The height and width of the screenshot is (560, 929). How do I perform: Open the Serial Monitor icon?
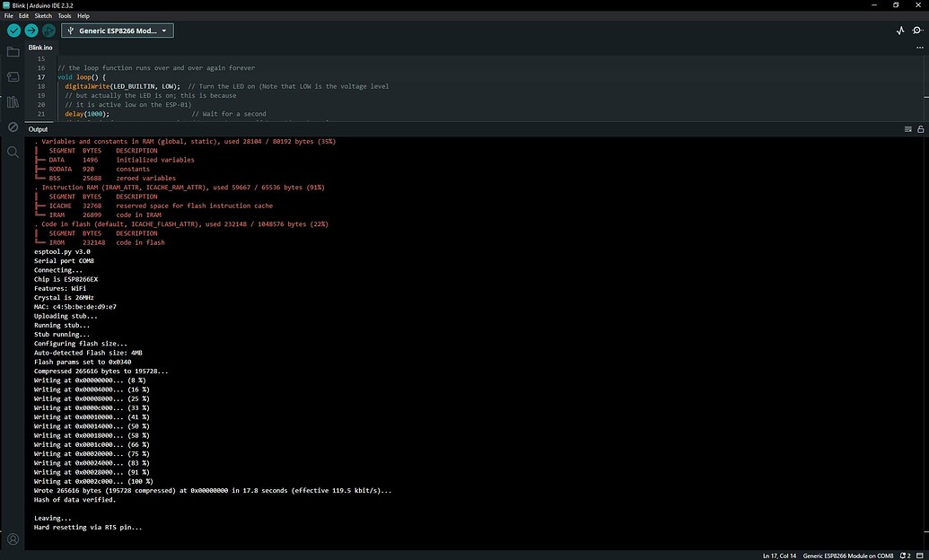[917, 30]
